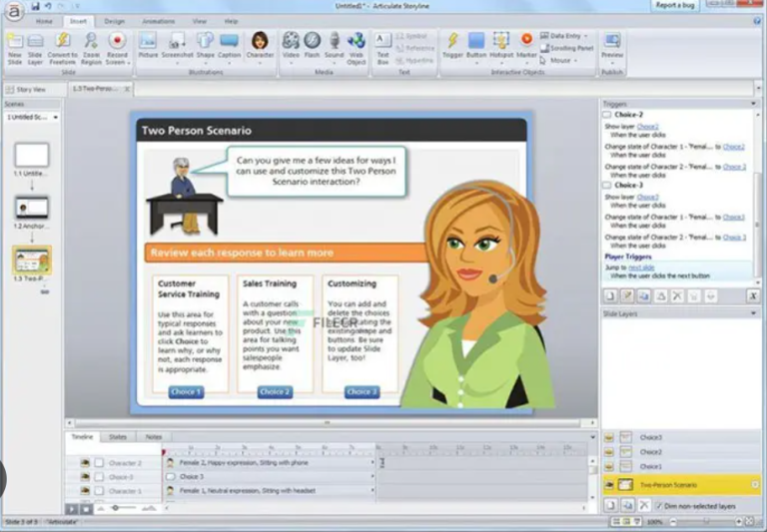The height and width of the screenshot is (532, 767).
Task: Expand Female 1 Neutral expression timeline arrow
Action: click(x=373, y=490)
